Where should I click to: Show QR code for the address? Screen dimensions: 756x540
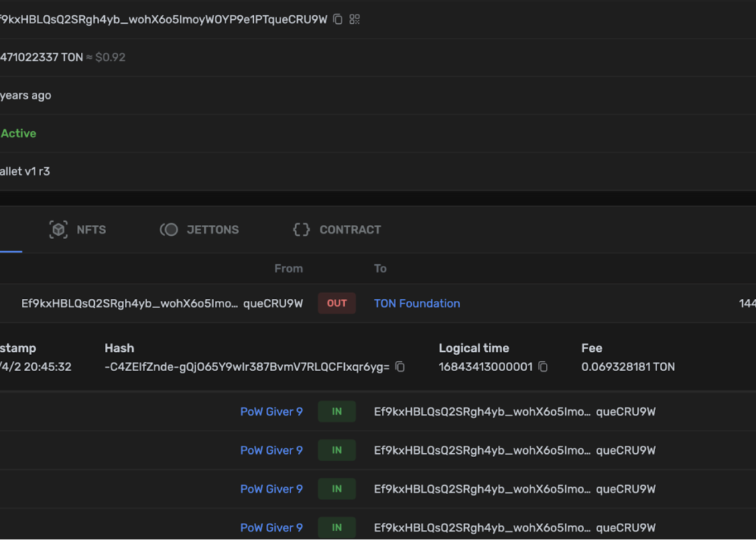pos(354,19)
